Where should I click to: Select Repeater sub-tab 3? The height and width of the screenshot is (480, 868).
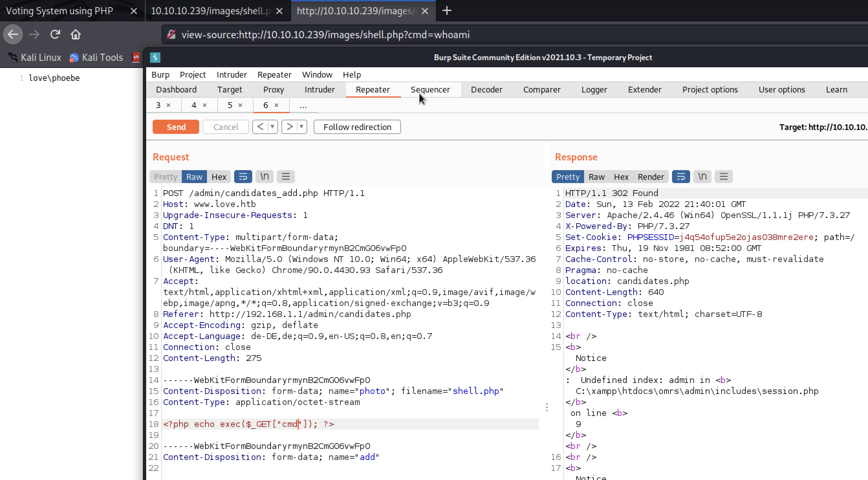pyautogui.click(x=158, y=105)
